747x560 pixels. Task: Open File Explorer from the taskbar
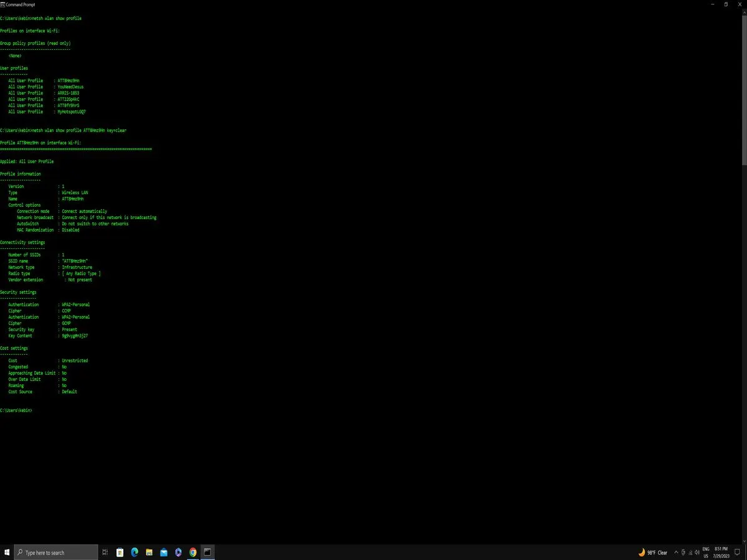149,552
